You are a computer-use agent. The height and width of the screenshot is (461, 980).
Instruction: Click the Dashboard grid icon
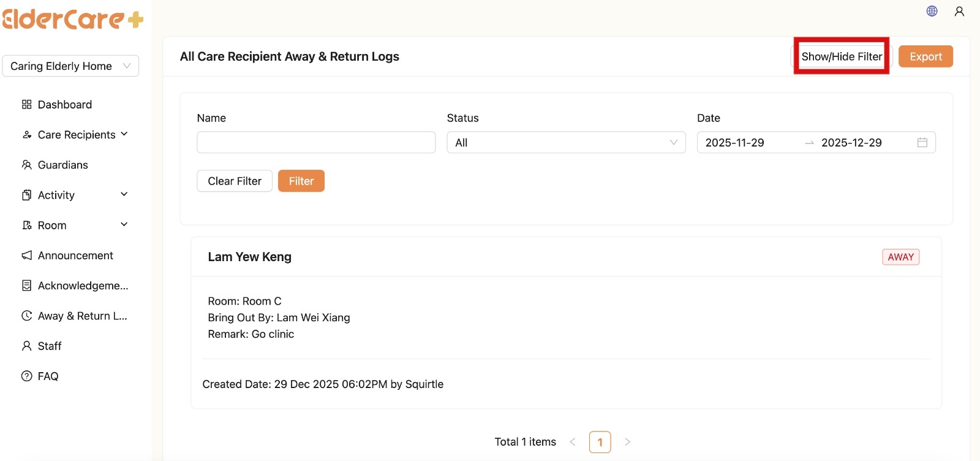pyautogui.click(x=26, y=104)
